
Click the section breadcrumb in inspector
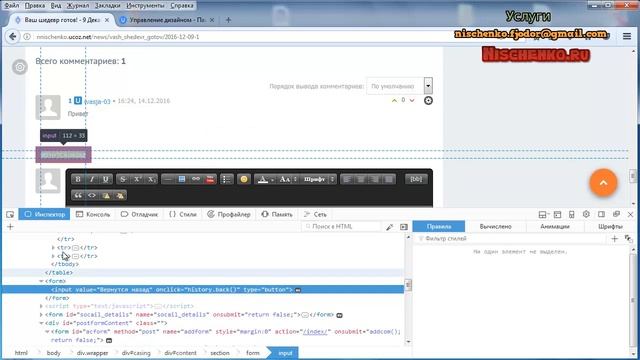220,353
